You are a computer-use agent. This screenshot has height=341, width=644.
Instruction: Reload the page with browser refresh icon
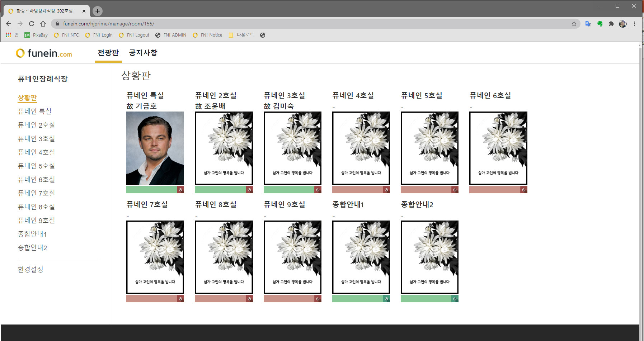[x=32, y=24]
